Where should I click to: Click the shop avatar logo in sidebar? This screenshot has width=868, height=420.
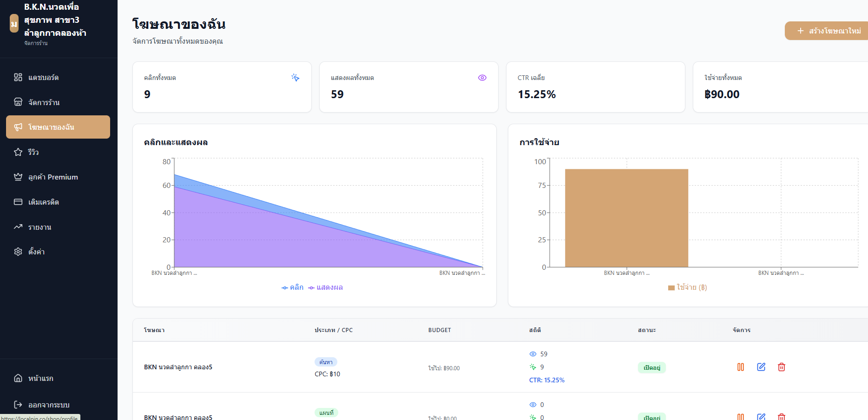coord(14,23)
